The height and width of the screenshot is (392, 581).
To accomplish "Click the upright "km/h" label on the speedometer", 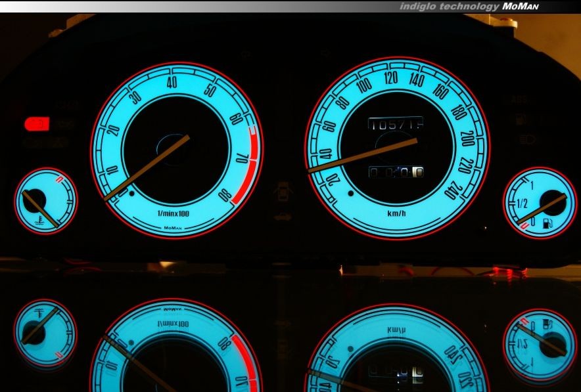I will click(396, 213).
